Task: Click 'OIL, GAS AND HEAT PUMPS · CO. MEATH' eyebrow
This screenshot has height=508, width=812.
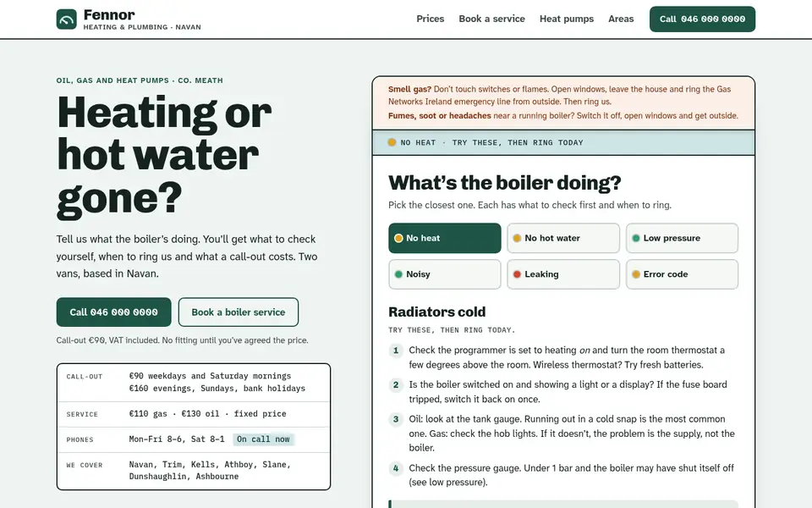Action: pos(140,80)
